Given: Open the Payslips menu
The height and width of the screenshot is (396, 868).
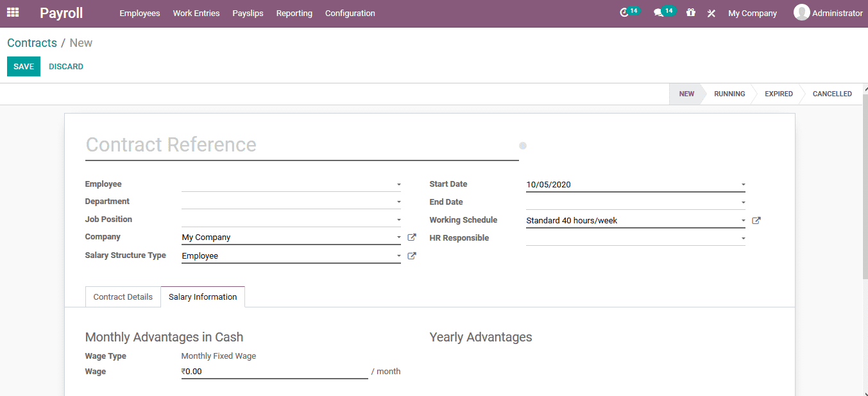Looking at the screenshot, I should (x=248, y=13).
